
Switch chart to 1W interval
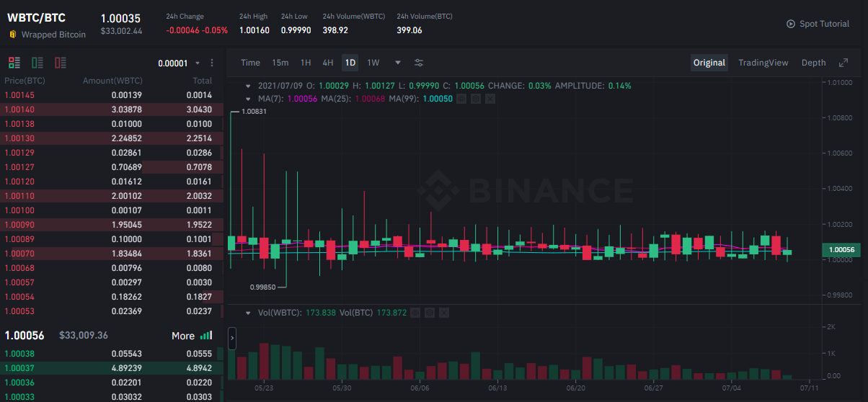(373, 63)
